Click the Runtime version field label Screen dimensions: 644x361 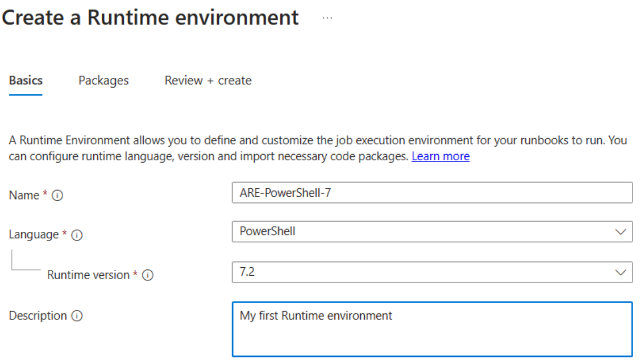click(x=88, y=275)
